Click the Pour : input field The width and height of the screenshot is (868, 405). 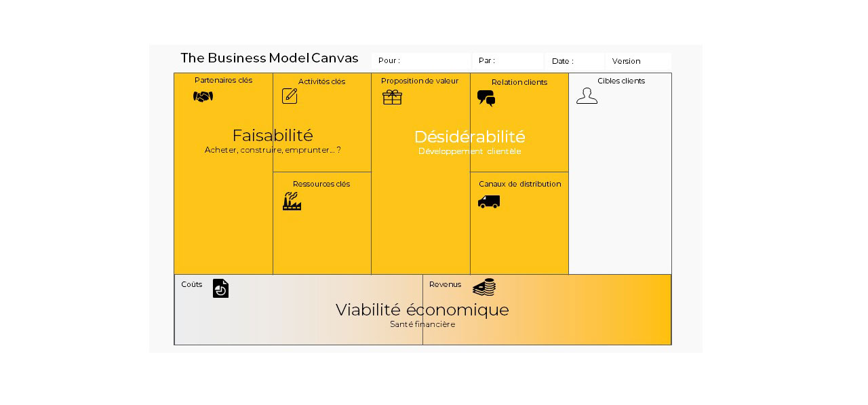coord(421,61)
